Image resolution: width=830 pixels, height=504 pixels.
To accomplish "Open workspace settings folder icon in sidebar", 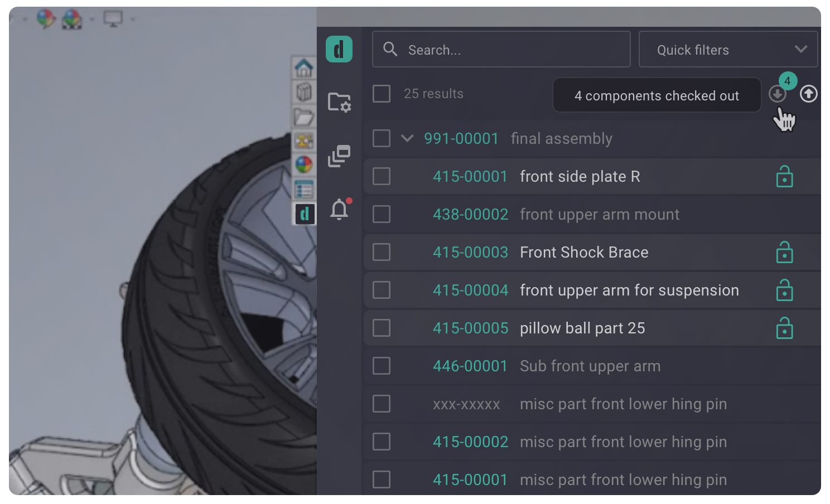I will 339,101.
